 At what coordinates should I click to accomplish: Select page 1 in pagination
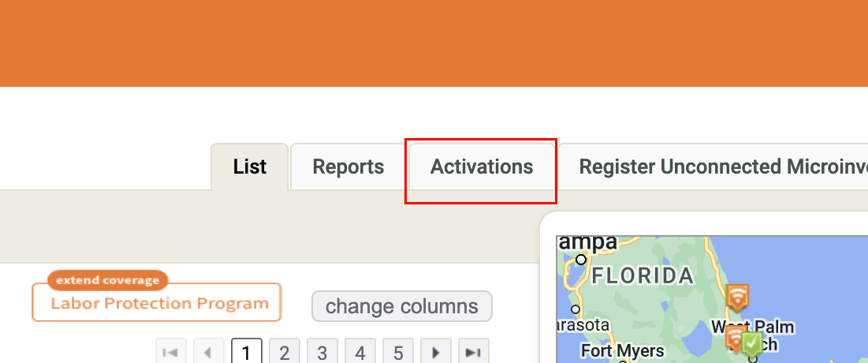point(246,352)
